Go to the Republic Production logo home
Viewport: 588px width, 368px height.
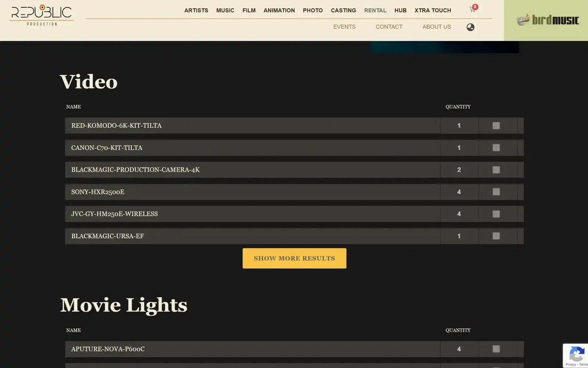pyautogui.click(x=42, y=15)
